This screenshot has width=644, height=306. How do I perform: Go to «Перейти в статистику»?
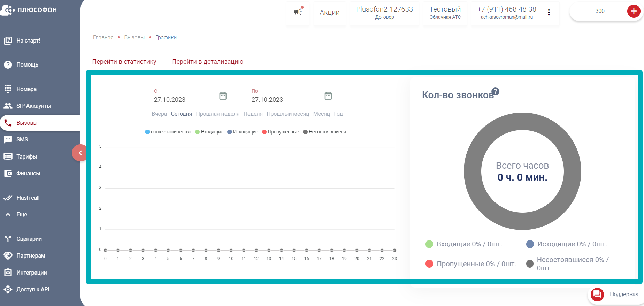(124, 62)
